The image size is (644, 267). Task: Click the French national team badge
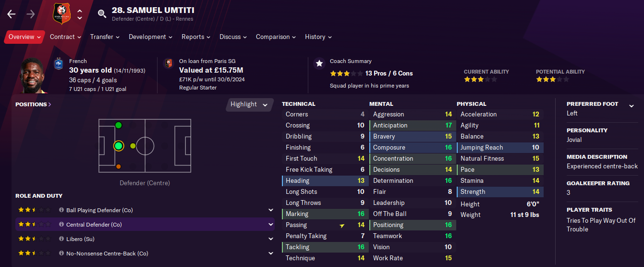click(58, 64)
